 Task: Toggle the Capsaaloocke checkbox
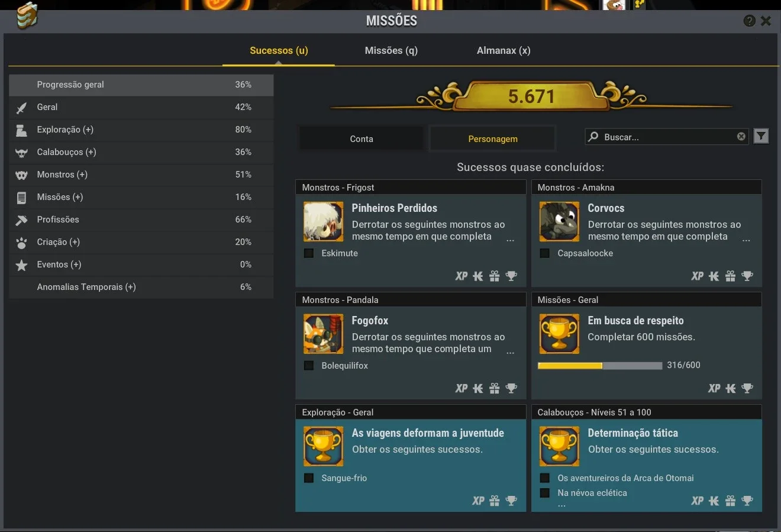pos(545,253)
